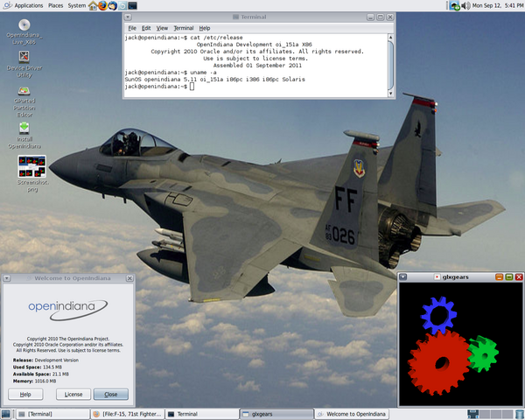Click the volume speaker icon in system tray
This screenshot has width=525, height=420.
pyautogui.click(x=465, y=5)
